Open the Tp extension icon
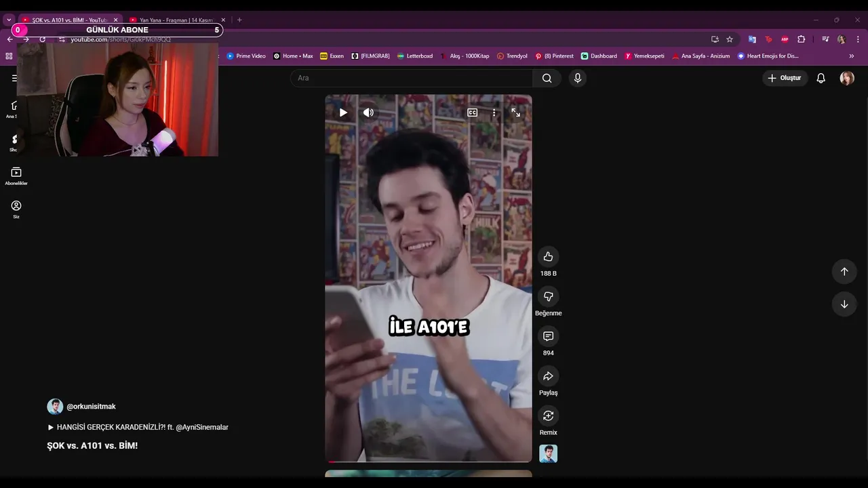The width and height of the screenshot is (868, 488). (768, 39)
